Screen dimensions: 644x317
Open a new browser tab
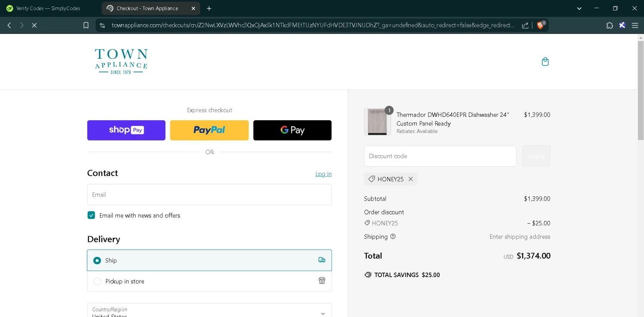coord(209,8)
